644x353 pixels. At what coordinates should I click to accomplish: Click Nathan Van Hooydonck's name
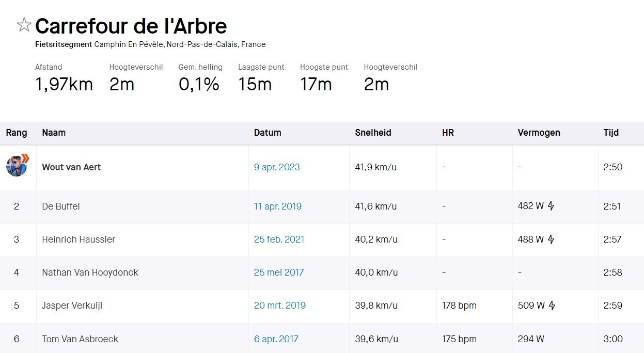coord(90,272)
